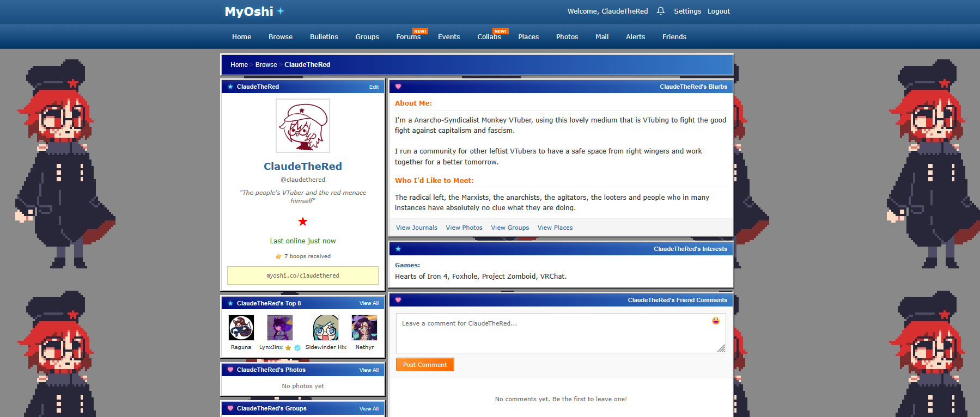Click the red star on profile card

(303, 222)
